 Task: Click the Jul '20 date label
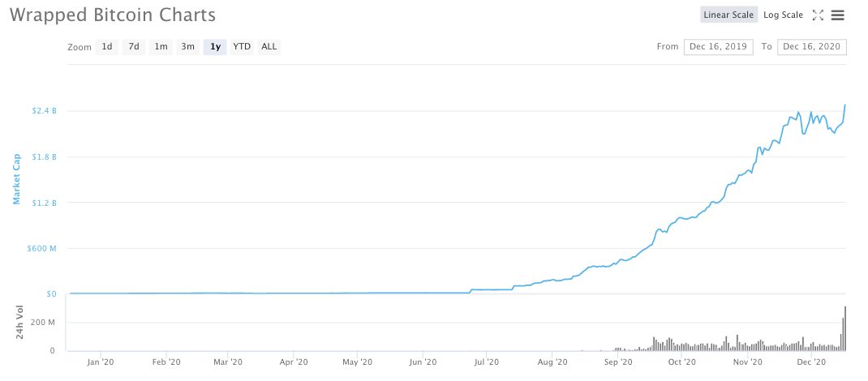point(487,362)
